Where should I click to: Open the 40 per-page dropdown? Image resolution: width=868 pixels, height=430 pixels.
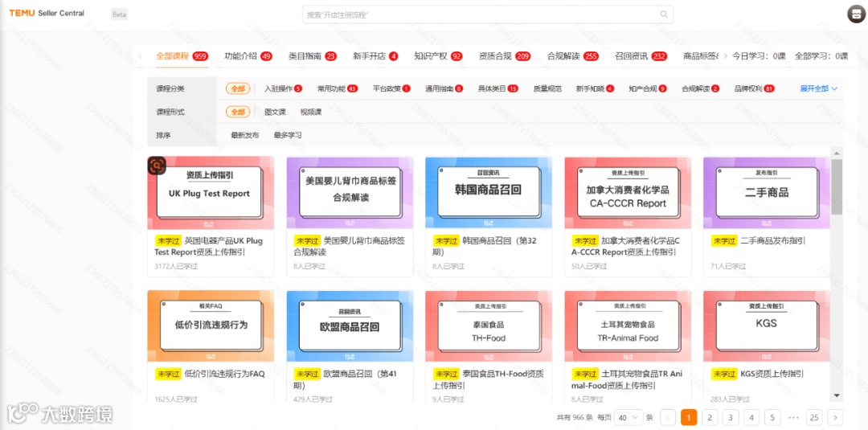(x=628, y=417)
